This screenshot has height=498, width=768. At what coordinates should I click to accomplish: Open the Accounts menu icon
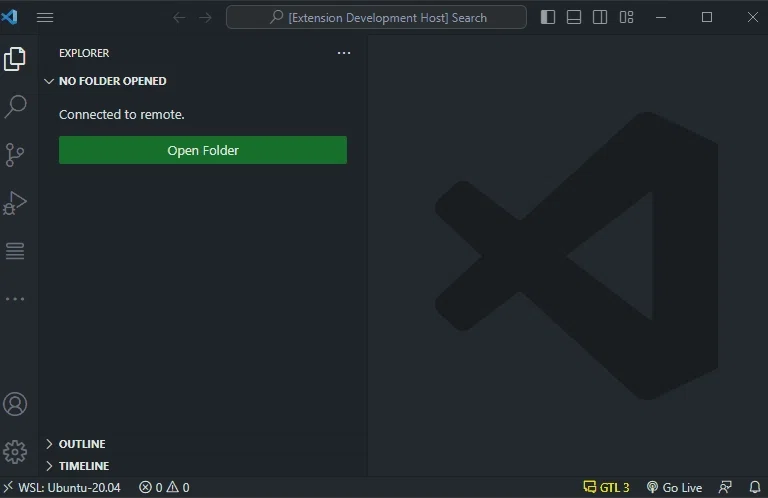click(x=15, y=404)
